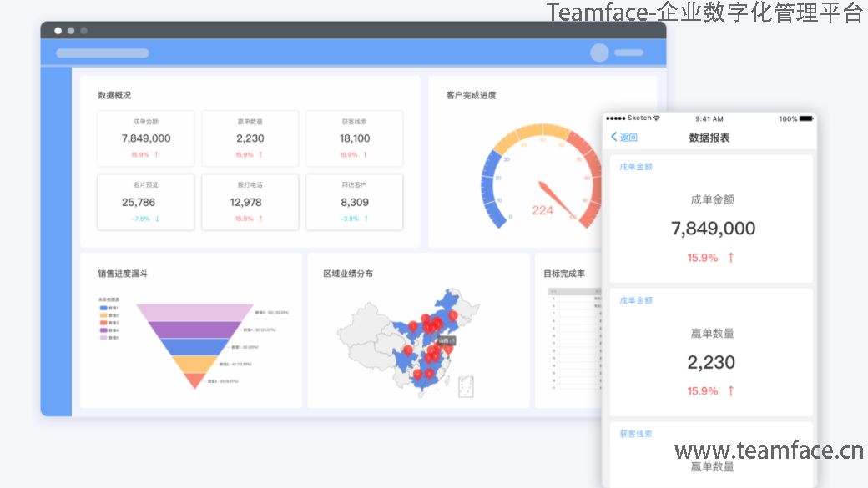Click the 目标完成率 panel title
The image size is (868, 488).
point(564,274)
